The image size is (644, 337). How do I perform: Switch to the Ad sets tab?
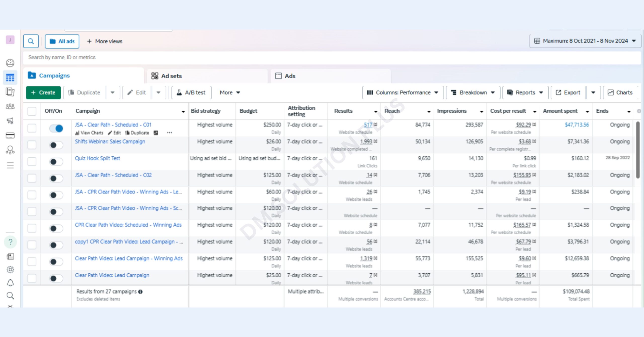pyautogui.click(x=171, y=76)
